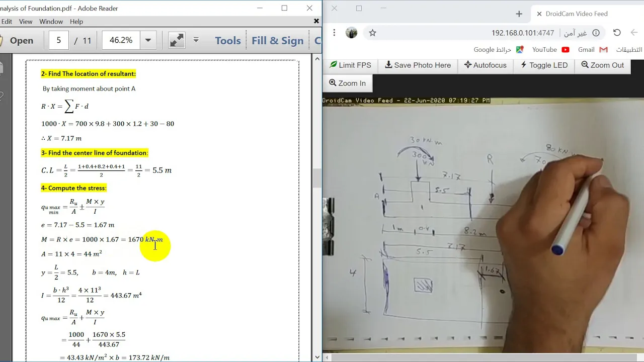
Task: Click the partially visible panel beside Fill & Sign
Action: pos(317,41)
